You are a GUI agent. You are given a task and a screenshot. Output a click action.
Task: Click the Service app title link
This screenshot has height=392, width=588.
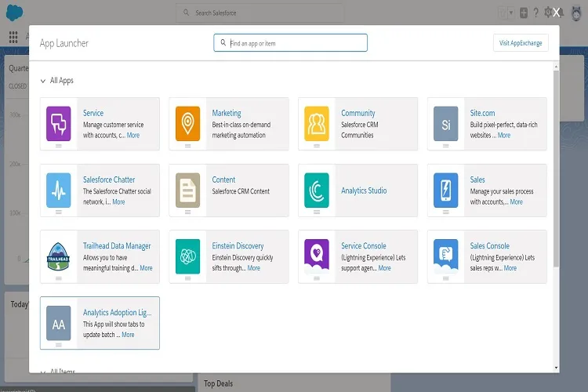click(x=93, y=113)
